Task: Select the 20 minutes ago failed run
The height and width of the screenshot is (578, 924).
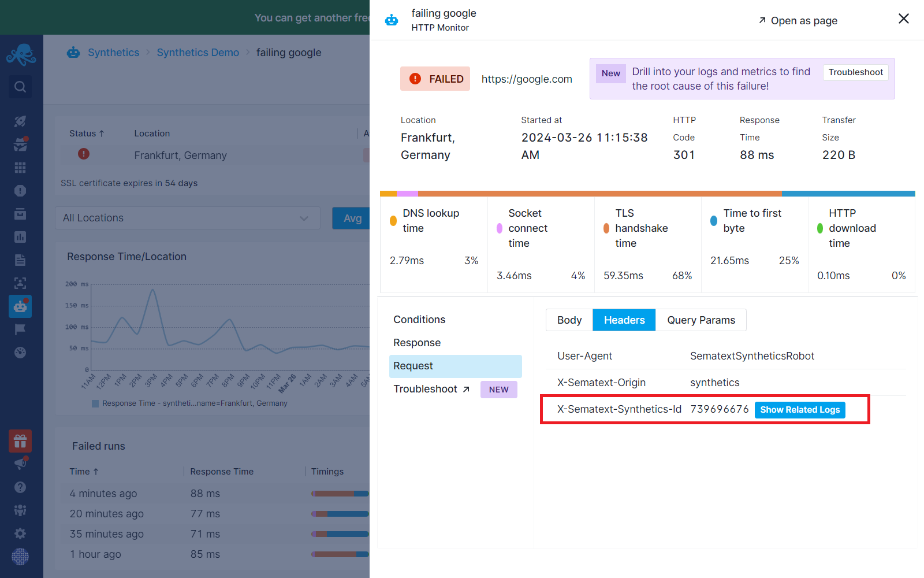Action: [215, 514]
